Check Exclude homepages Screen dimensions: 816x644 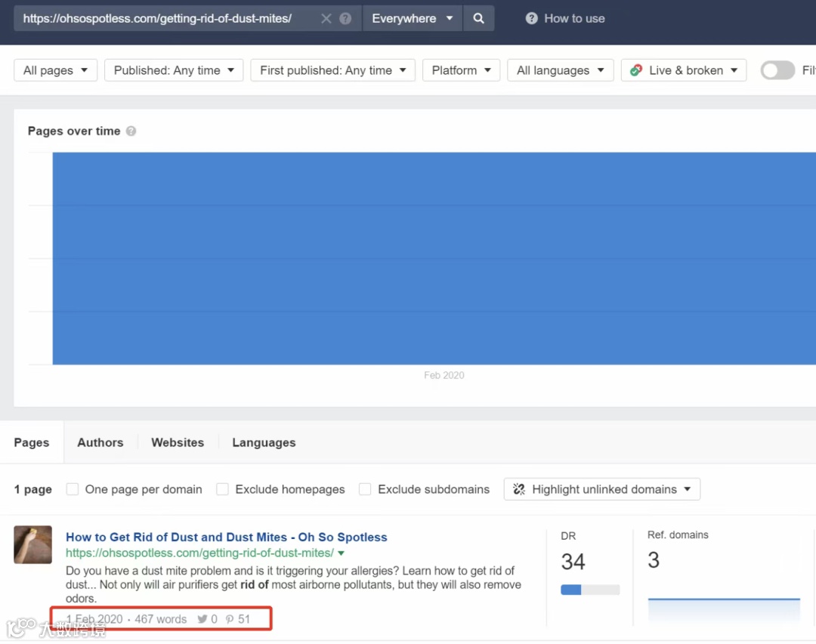(x=222, y=489)
